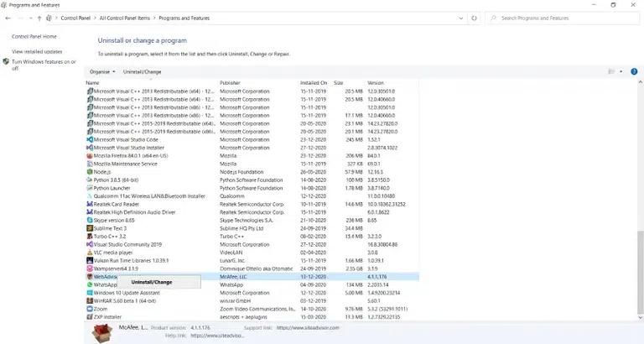The image size is (644, 344).
Task: Select the Windows 10 Update Assistant icon
Action: coord(90,293)
